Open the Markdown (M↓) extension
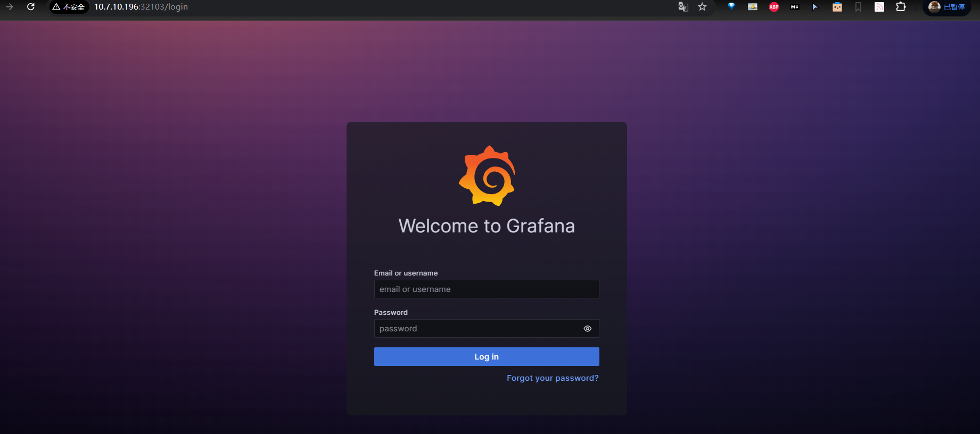 point(795,7)
